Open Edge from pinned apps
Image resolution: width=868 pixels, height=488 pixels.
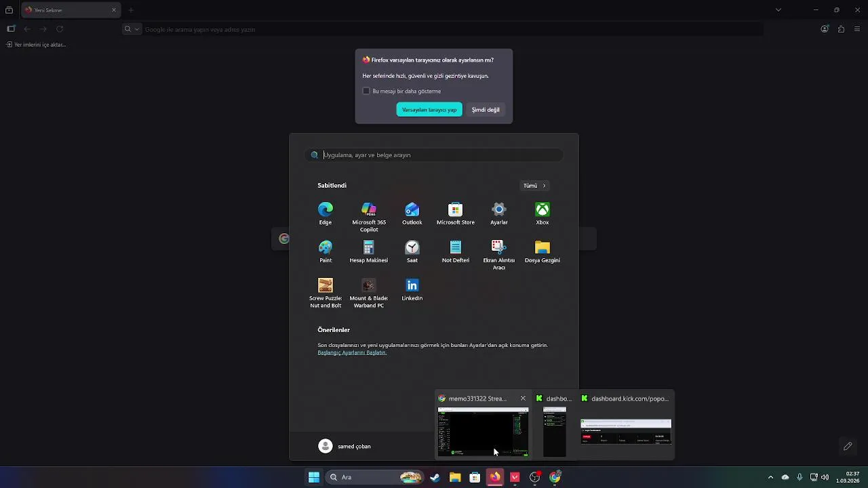point(325,213)
